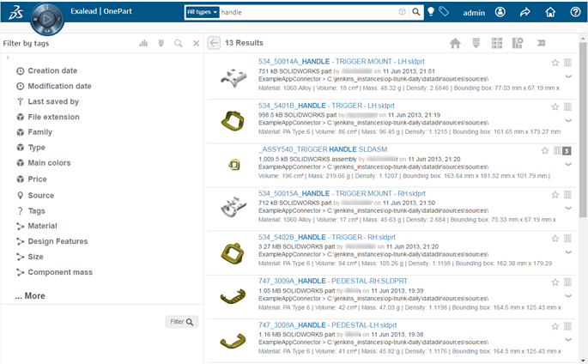Click the lightbulb suggestions icon
588x364 pixels.
pos(431,12)
